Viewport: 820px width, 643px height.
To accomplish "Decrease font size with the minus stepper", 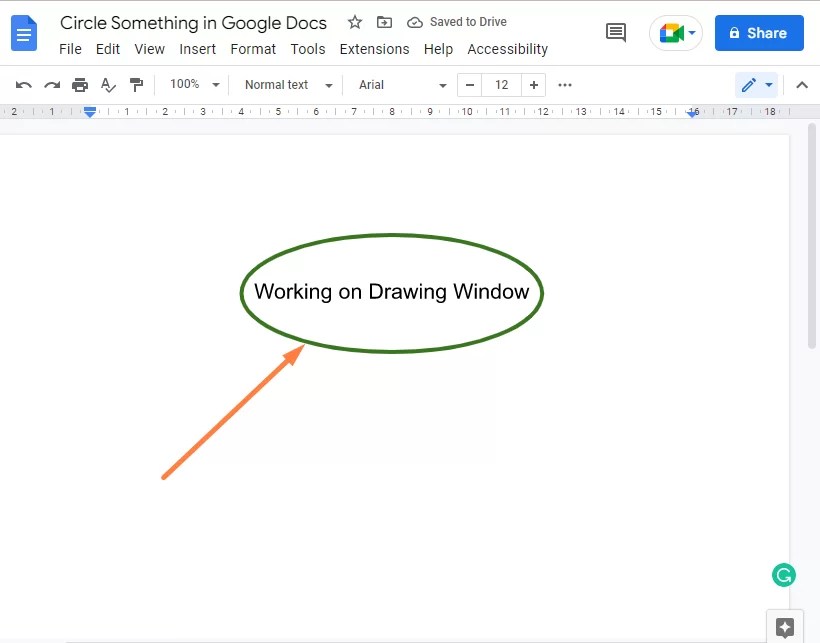I will (x=469, y=85).
